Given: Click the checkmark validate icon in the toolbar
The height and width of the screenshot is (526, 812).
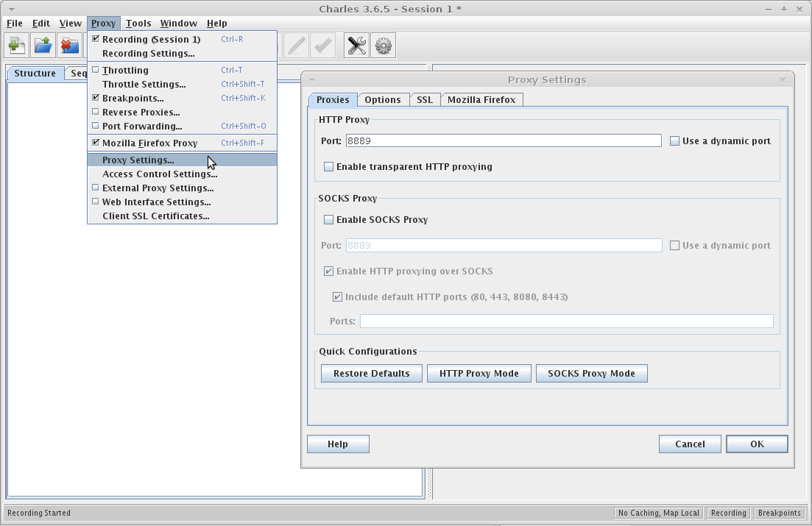Looking at the screenshot, I should (322, 45).
